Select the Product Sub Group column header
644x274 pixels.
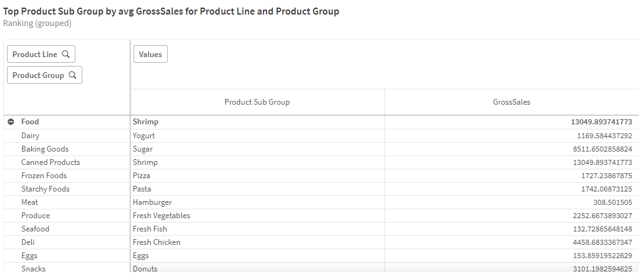(x=257, y=102)
